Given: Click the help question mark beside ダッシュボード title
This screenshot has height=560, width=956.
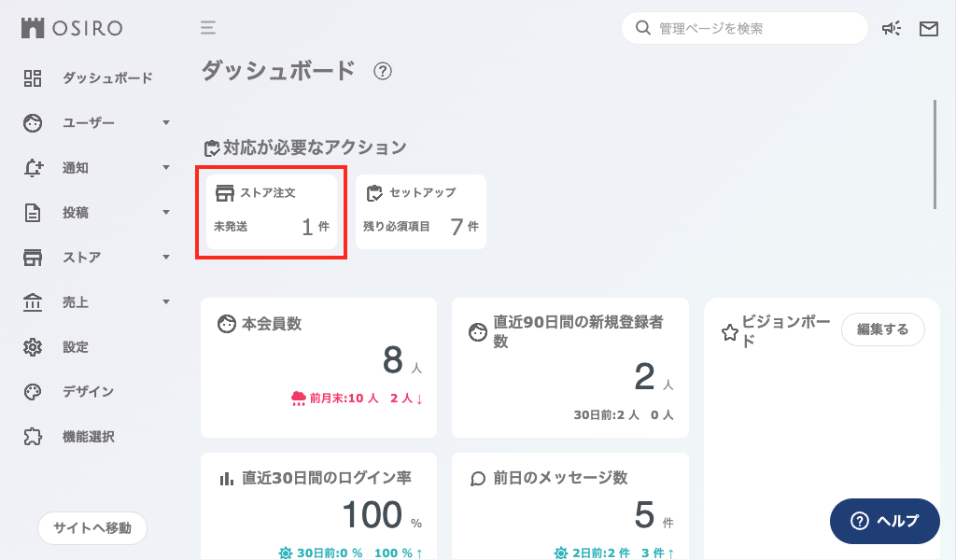Looking at the screenshot, I should pyautogui.click(x=383, y=71).
